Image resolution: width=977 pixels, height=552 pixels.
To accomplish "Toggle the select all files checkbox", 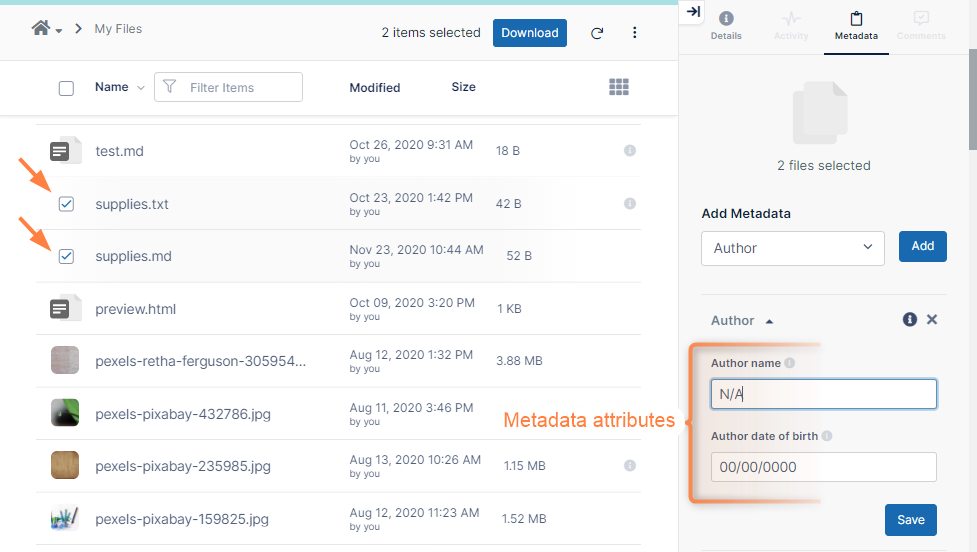I will tap(66, 88).
